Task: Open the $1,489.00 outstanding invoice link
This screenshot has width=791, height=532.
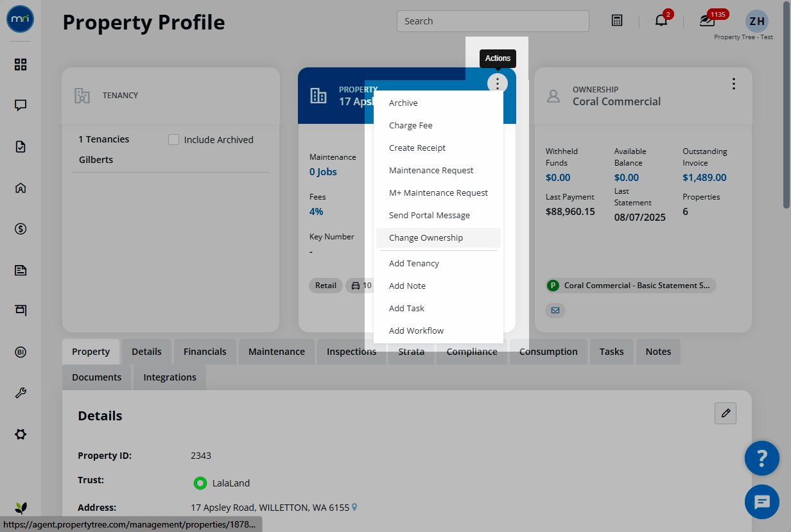Action: [x=704, y=178]
